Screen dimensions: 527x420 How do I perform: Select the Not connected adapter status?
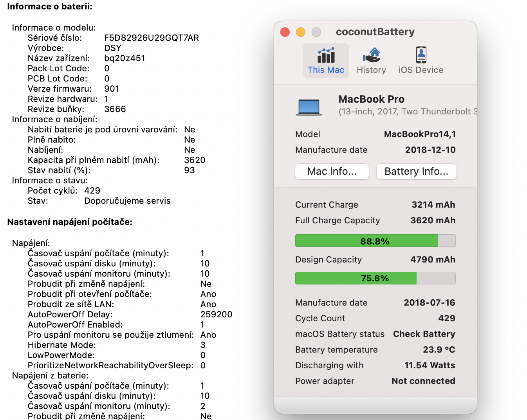pyautogui.click(x=424, y=381)
